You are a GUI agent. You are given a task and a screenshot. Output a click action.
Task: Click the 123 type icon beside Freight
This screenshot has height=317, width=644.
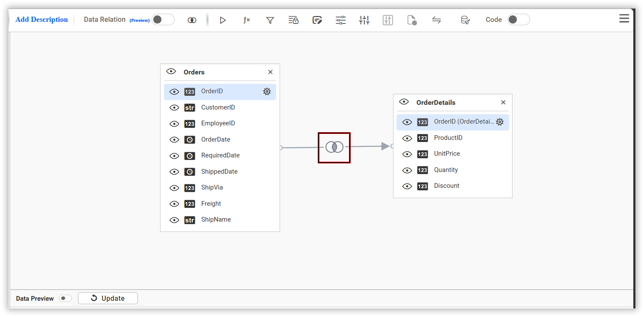[190, 204]
